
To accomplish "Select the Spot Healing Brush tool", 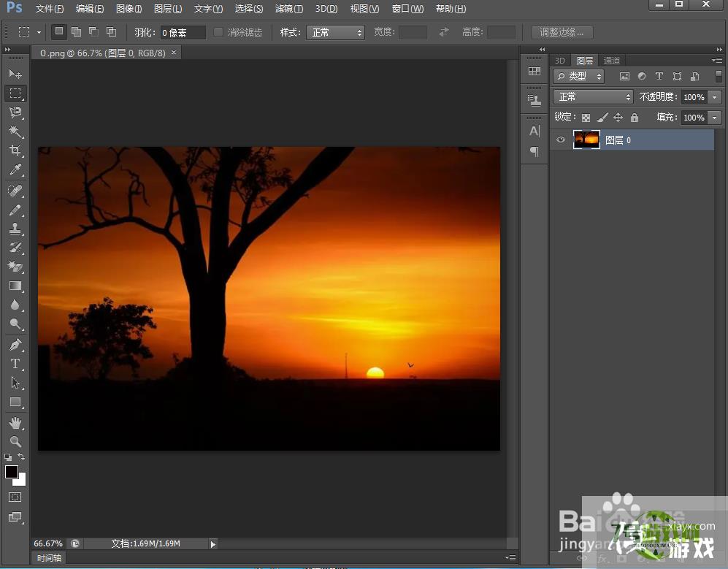I will click(x=15, y=191).
